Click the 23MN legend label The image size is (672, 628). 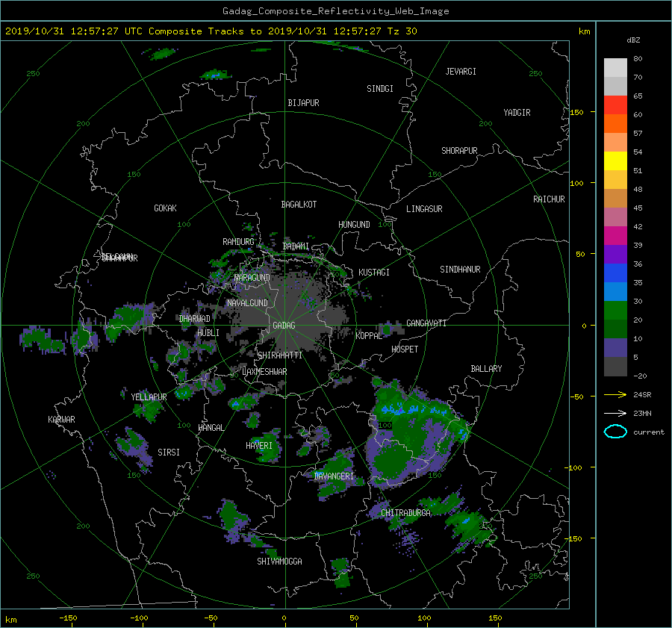[x=642, y=414]
